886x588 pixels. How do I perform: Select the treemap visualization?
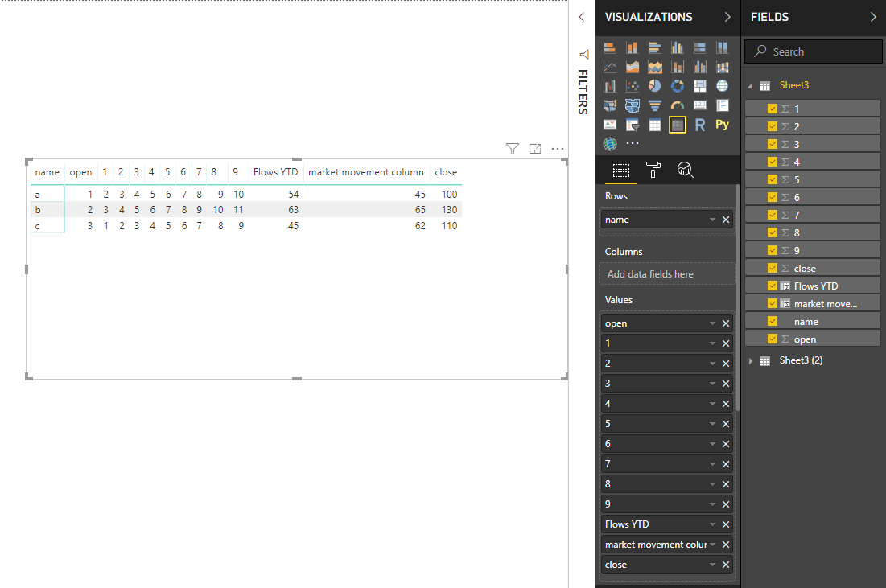pyautogui.click(x=700, y=86)
